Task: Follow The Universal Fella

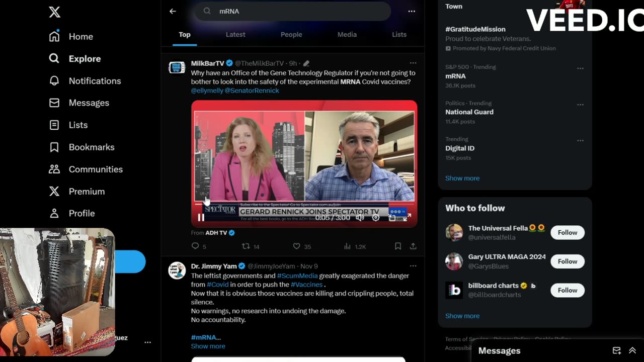Action: tap(568, 232)
